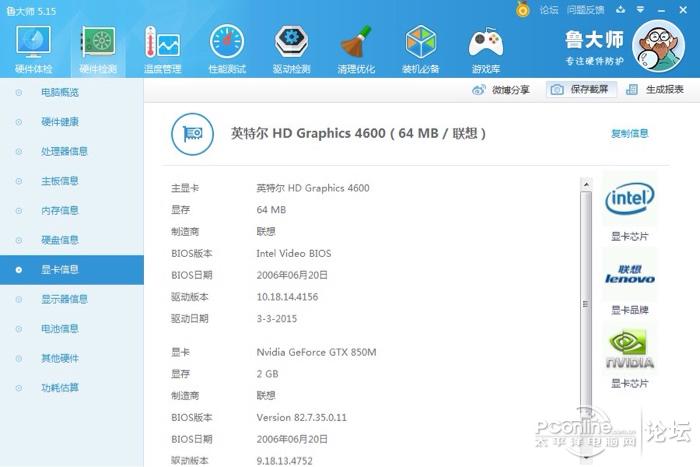Click the value Version 82.7.35.0.11
This screenshot has width=700, height=467.
coord(301,417)
